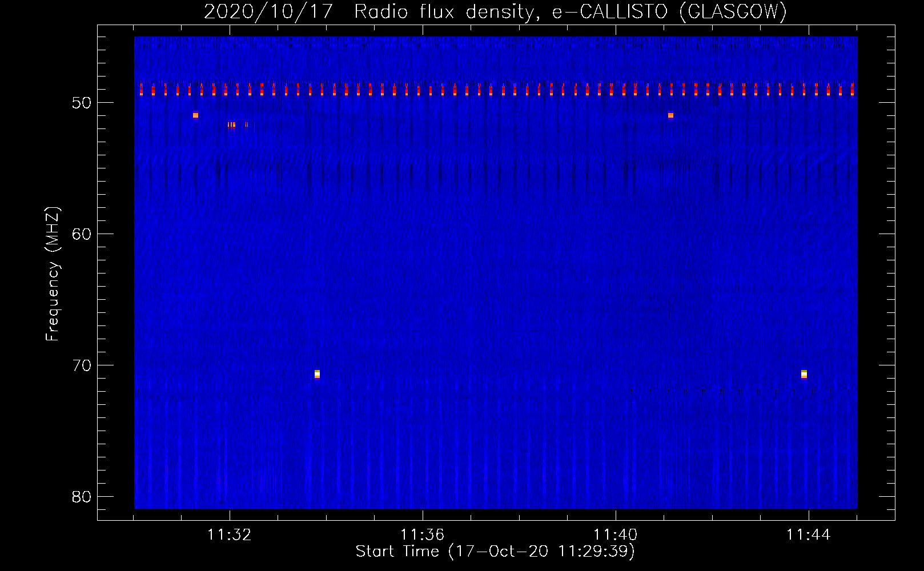Click the 70 frequency tick label
Screen dimensions: 924x571
click(82, 365)
